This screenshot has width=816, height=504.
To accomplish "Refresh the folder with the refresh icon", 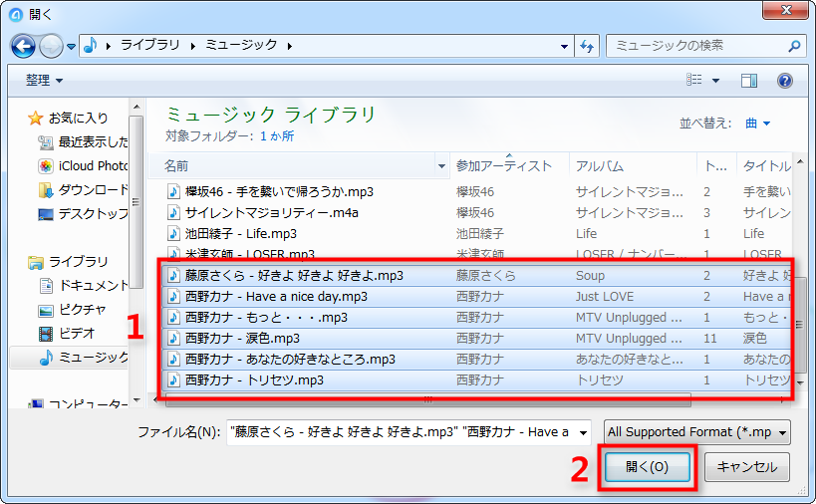I will (x=587, y=46).
